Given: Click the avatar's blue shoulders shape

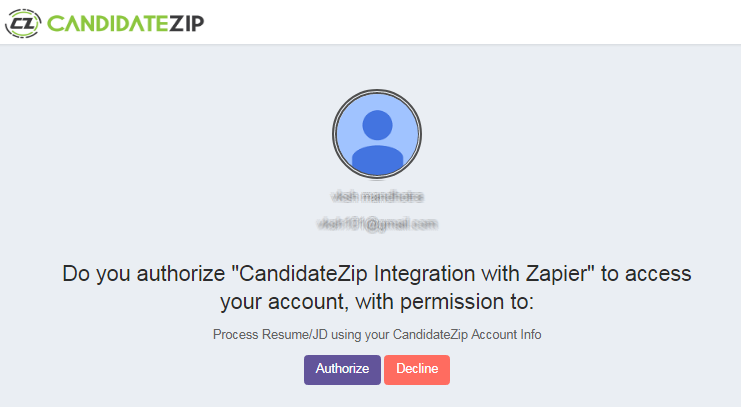Looking at the screenshot, I should (377, 160).
